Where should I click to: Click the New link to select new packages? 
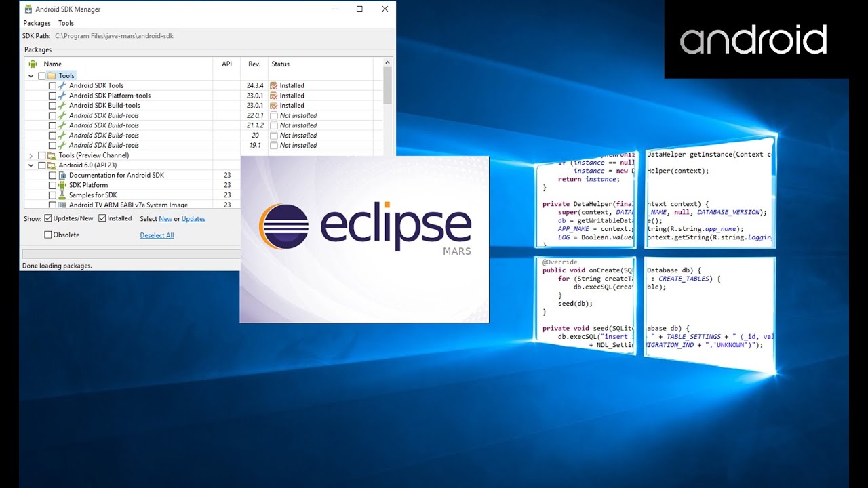click(165, 219)
